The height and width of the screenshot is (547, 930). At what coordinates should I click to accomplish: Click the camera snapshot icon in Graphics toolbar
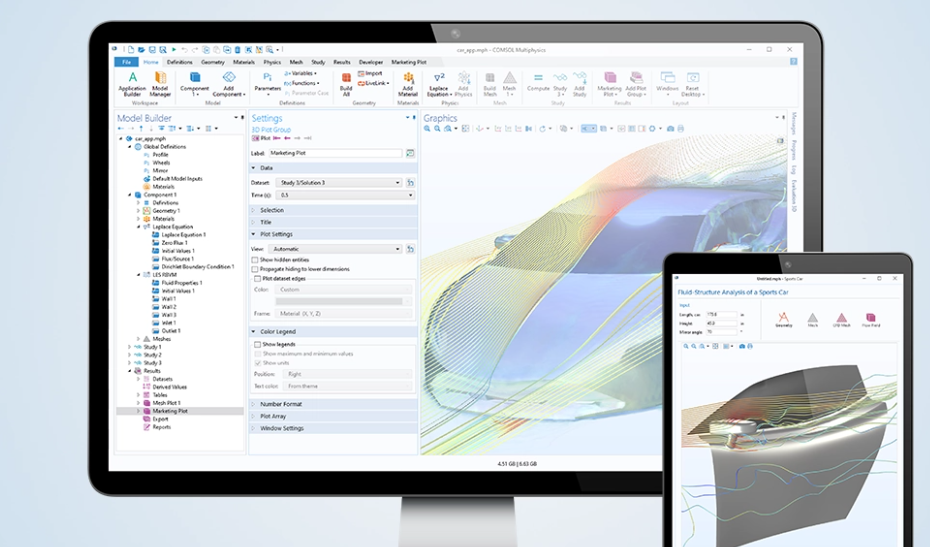pyautogui.click(x=671, y=129)
